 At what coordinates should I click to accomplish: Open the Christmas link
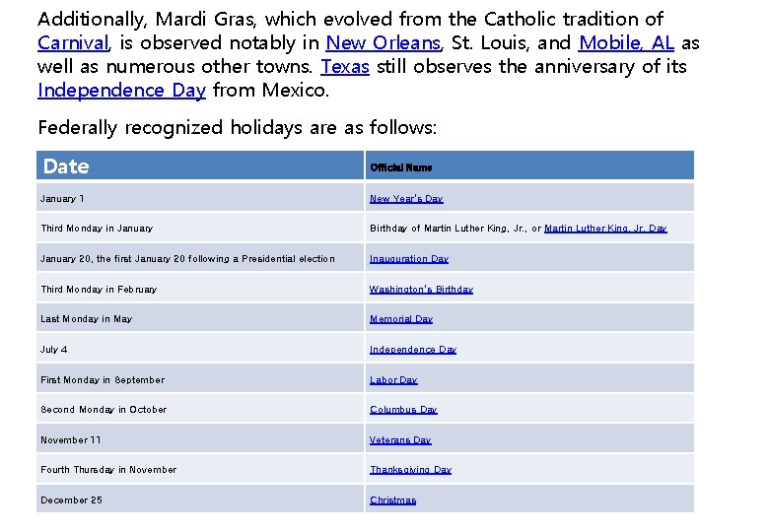[x=392, y=500]
